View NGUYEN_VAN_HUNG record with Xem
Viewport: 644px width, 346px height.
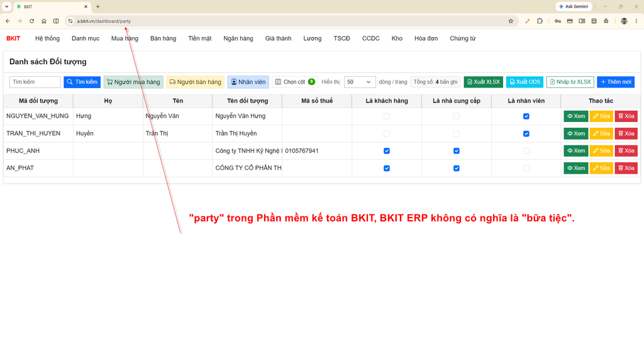coord(576,116)
